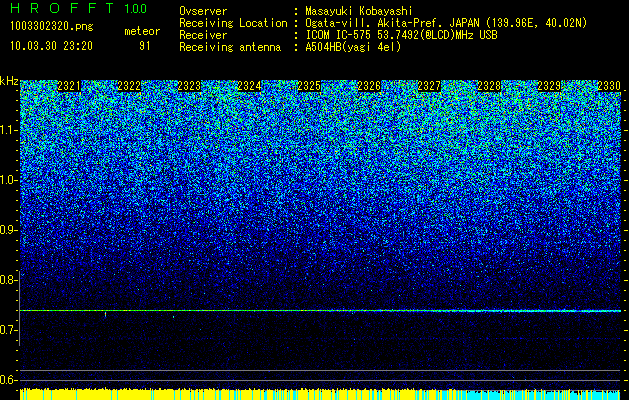Click the 2327 time marker

pos(429,86)
